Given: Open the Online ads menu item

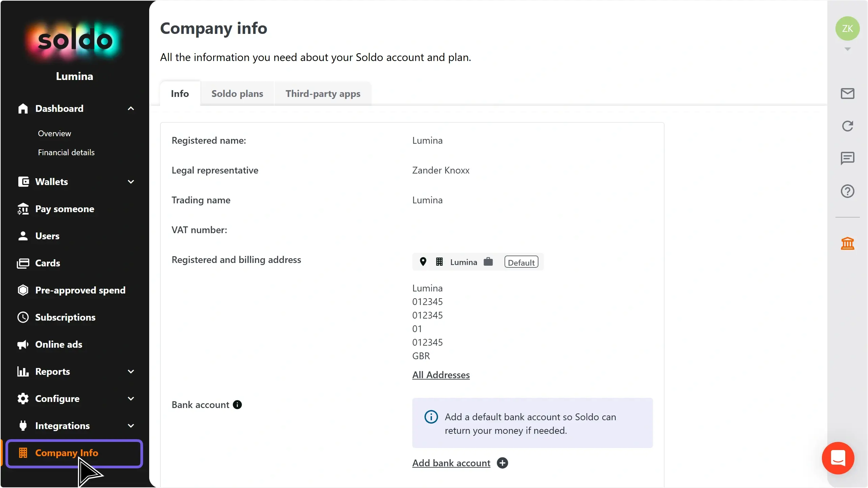Looking at the screenshot, I should pyautogui.click(x=59, y=344).
